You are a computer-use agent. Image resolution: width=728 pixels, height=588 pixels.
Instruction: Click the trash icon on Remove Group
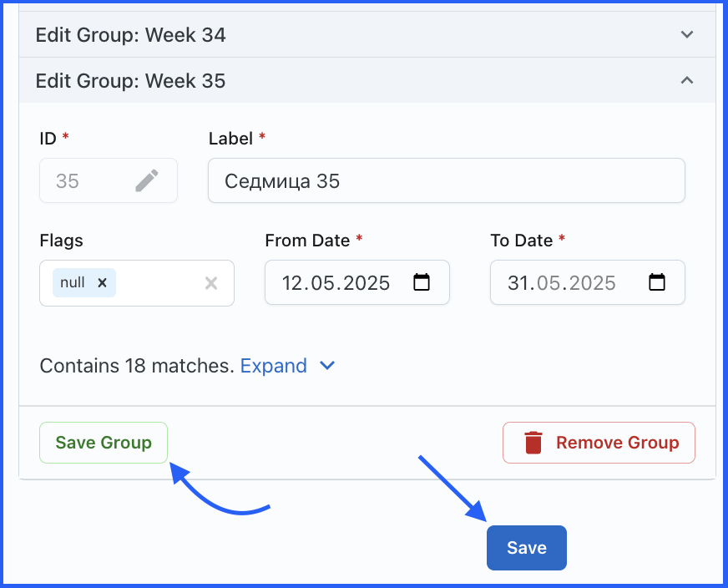pyautogui.click(x=533, y=443)
